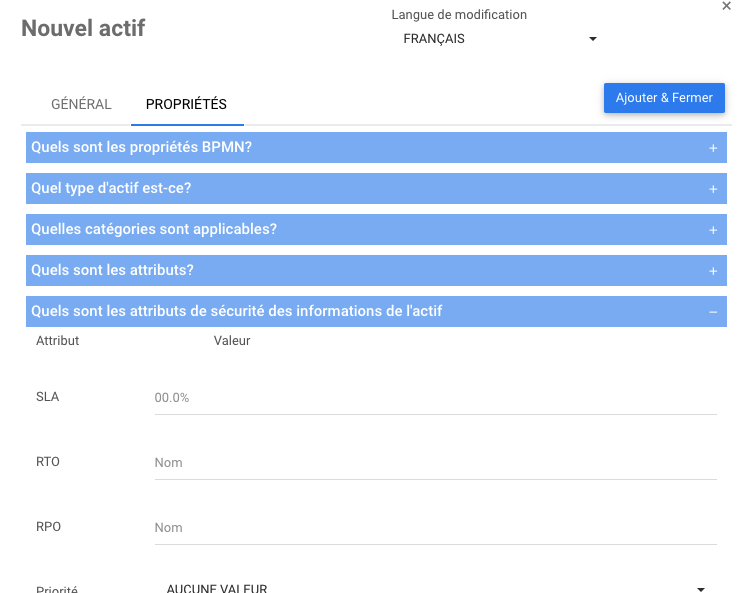754x593 pixels.
Task: Select the PROPRIÉTÉS tab
Action: (x=186, y=104)
